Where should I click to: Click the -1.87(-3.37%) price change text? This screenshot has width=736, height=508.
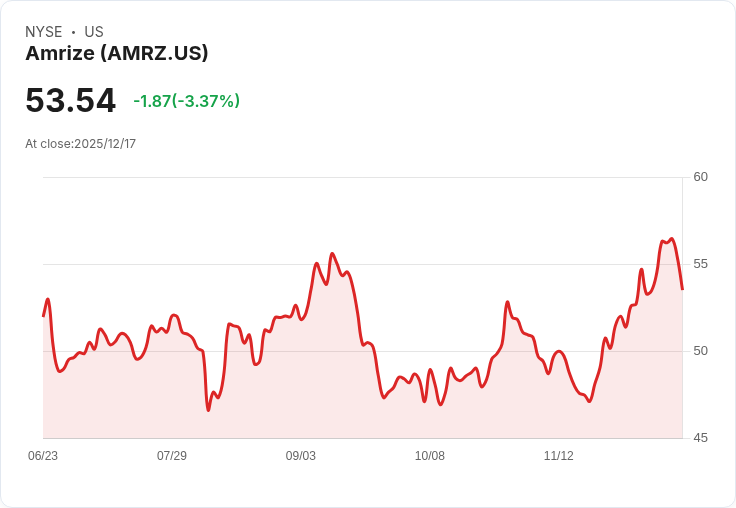pyautogui.click(x=186, y=101)
